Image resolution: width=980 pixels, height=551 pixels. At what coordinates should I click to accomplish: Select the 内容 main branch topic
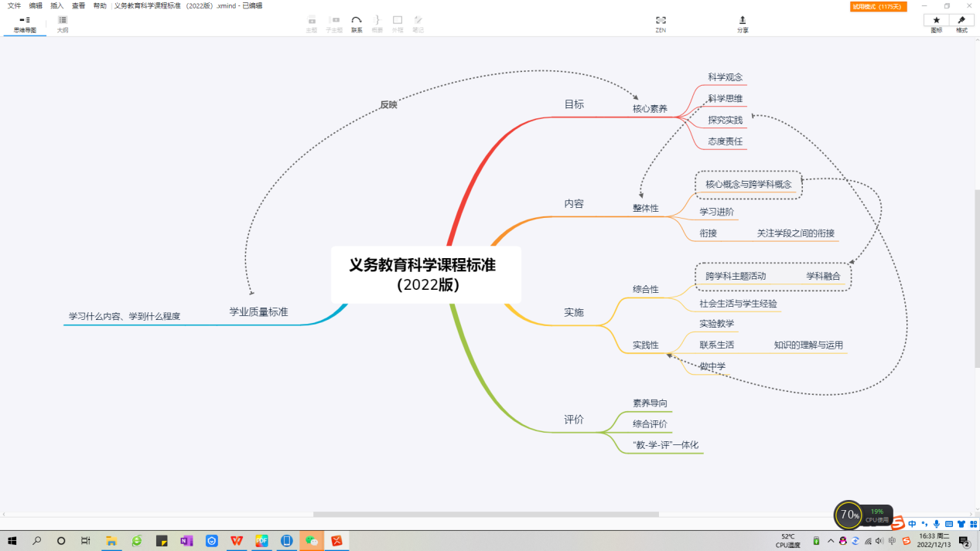[574, 204]
